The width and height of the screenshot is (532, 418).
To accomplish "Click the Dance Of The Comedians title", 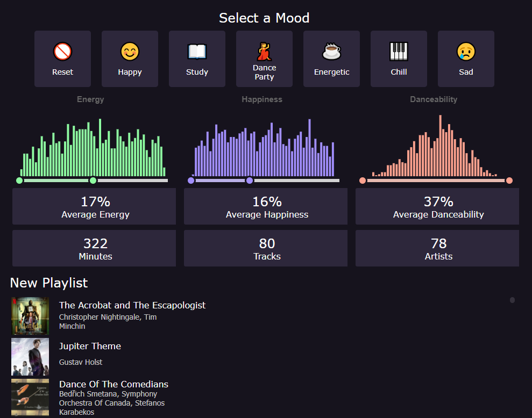I will pyautogui.click(x=114, y=384).
